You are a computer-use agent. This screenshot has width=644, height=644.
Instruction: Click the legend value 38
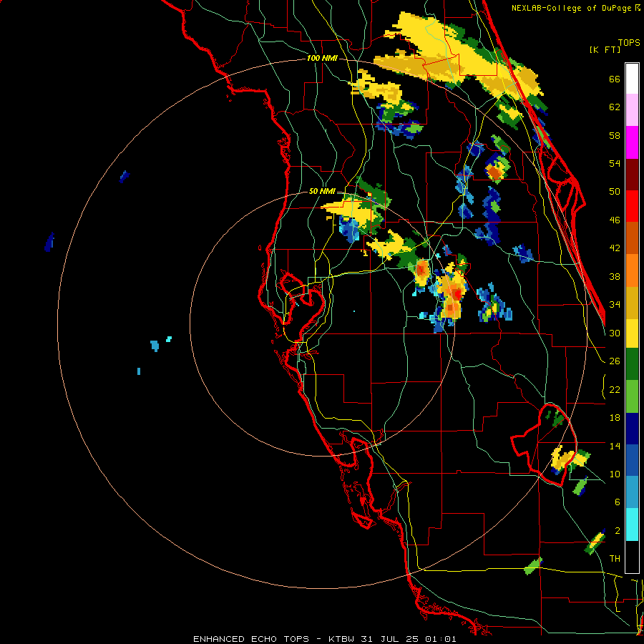tap(615, 276)
